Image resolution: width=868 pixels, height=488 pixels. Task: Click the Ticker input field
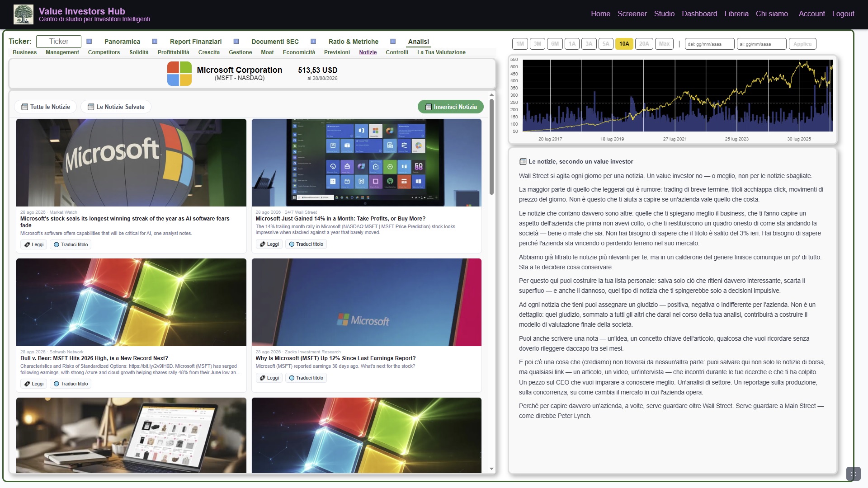[x=59, y=42]
